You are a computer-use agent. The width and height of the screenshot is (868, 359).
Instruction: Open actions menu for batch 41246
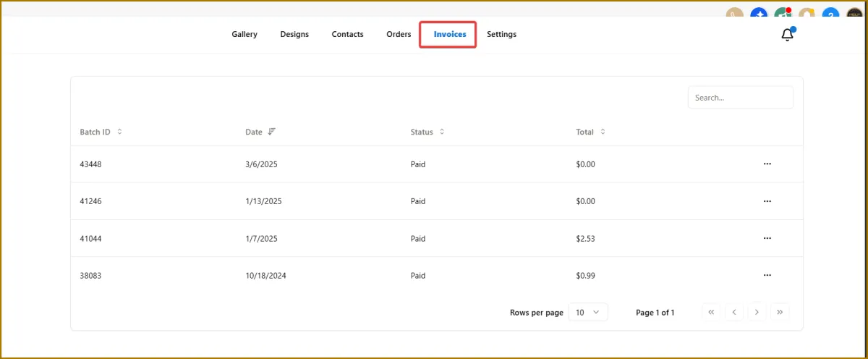point(767,201)
